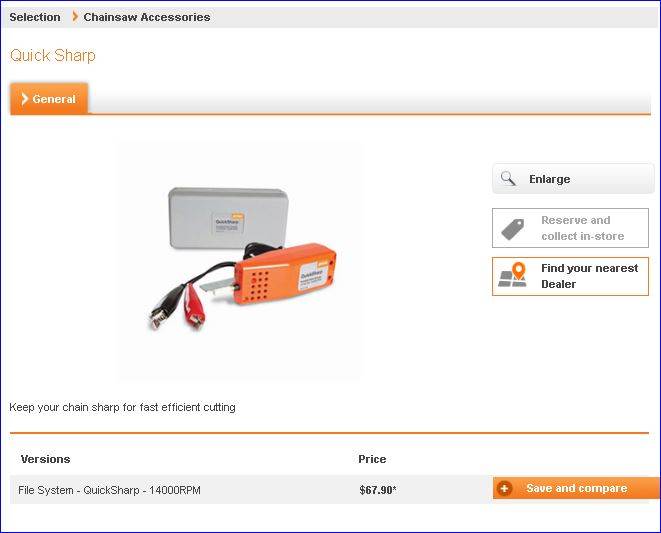The image size is (661, 533).
Task: Click the $67.90 price
Action: [x=377, y=490]
